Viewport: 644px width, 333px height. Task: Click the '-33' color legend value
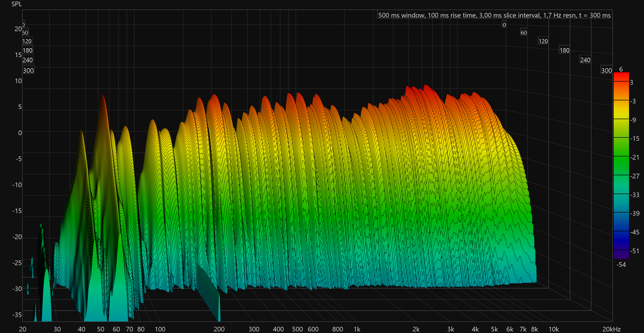[x=634, y=195]
